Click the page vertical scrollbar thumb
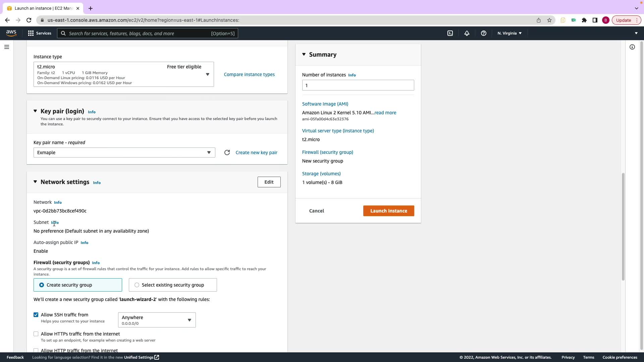This screenshot has height=362, width=644. tap(623, 226)
